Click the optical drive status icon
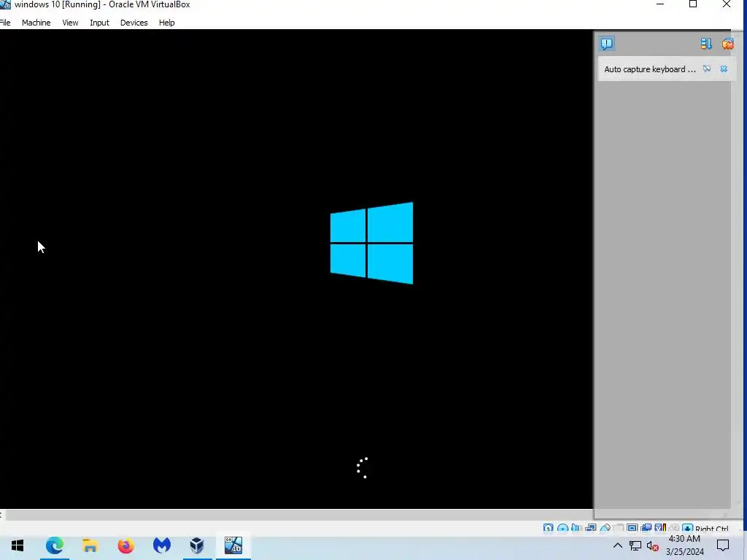Image resolution: width=747 pixels, height=560 pixels. tap(562, 528)
